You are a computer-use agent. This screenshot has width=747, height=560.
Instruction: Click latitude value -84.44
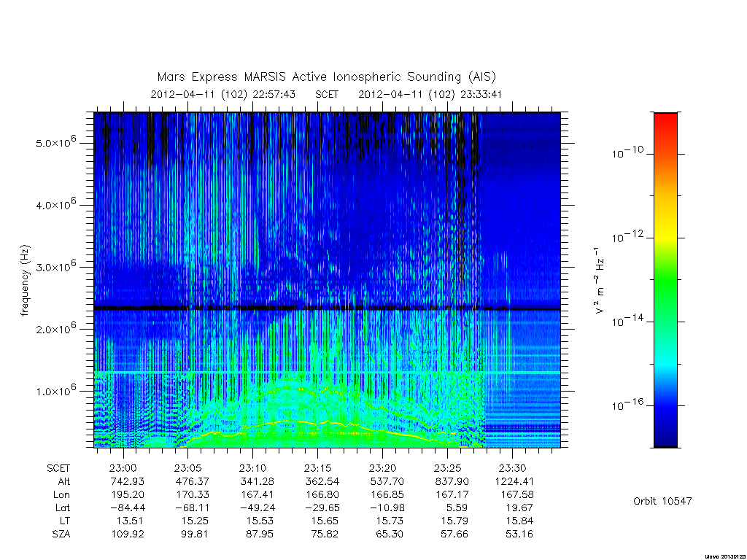127,507
